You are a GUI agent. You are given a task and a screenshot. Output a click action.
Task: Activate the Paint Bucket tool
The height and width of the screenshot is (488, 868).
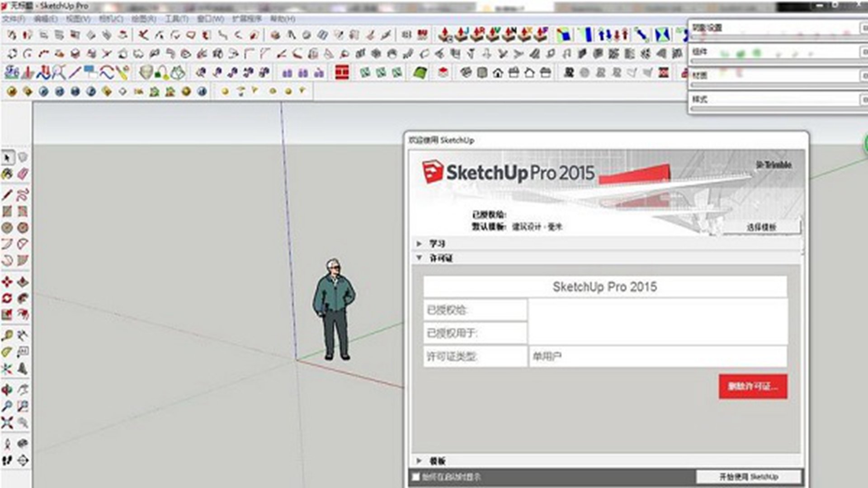click(7, 174)
